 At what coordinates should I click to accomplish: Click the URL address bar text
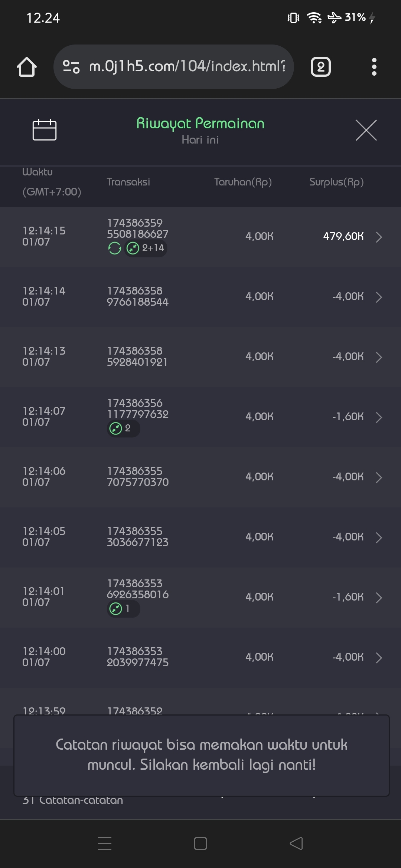coord(188,66)
